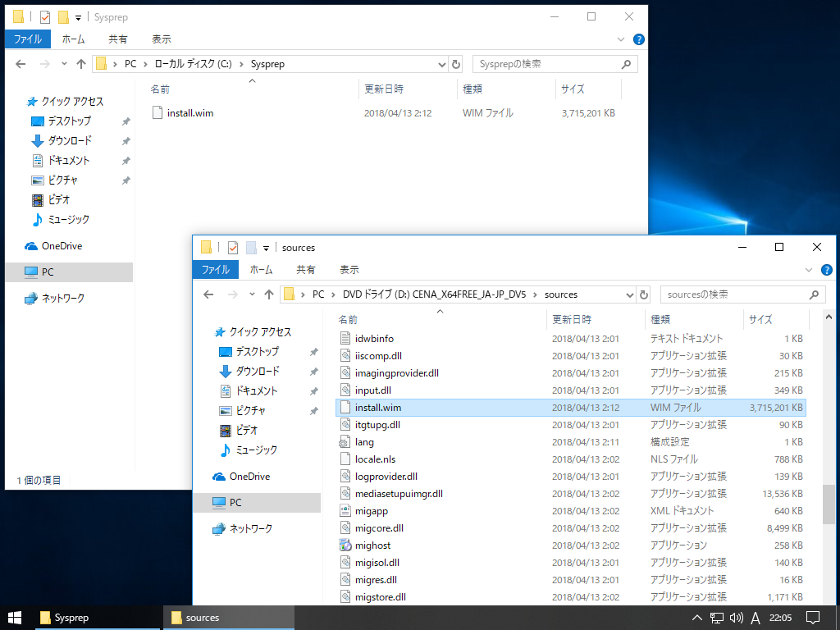Open 表示 tab in Sysprep window
840x630 pixels.
point(162,39)
